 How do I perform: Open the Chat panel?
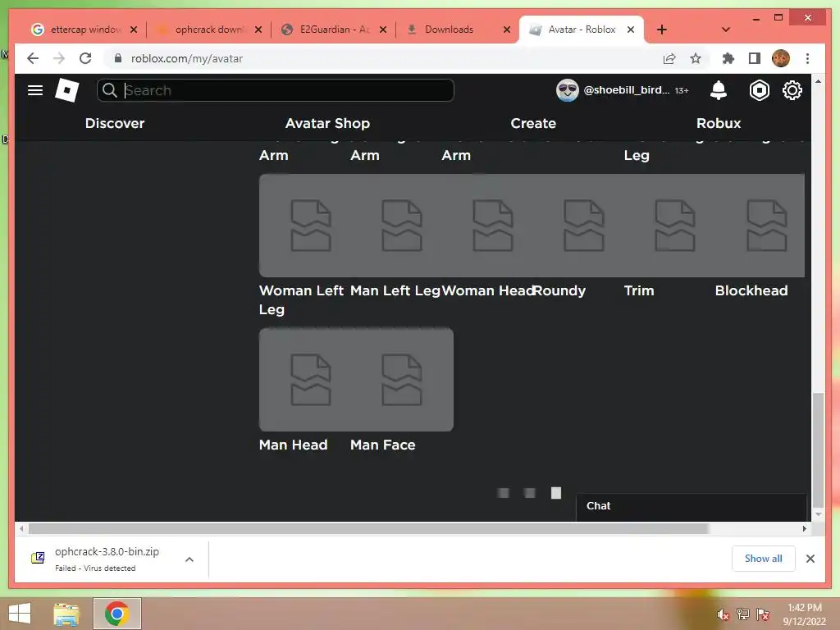point(691,505)
